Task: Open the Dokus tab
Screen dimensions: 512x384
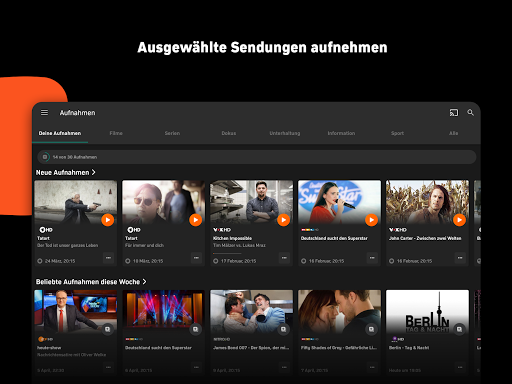Action: pyautogui.click(x=229, y=133)
